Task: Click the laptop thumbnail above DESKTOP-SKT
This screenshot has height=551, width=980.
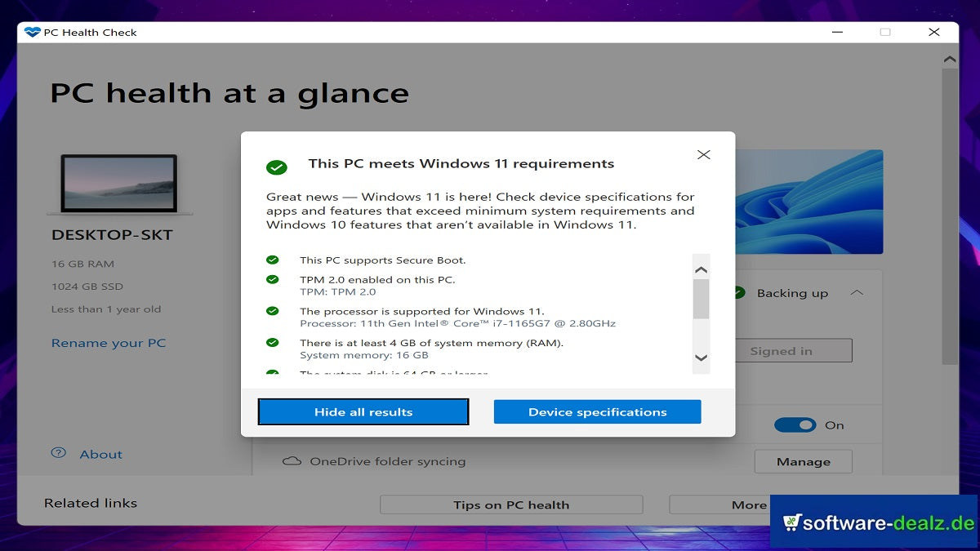Action: [x=119, y=184]
